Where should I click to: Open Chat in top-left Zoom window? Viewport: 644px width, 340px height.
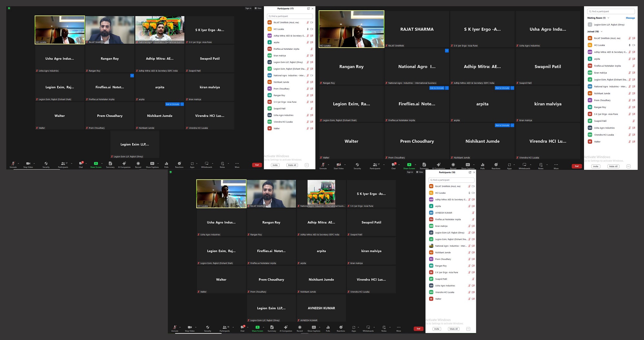81,165
